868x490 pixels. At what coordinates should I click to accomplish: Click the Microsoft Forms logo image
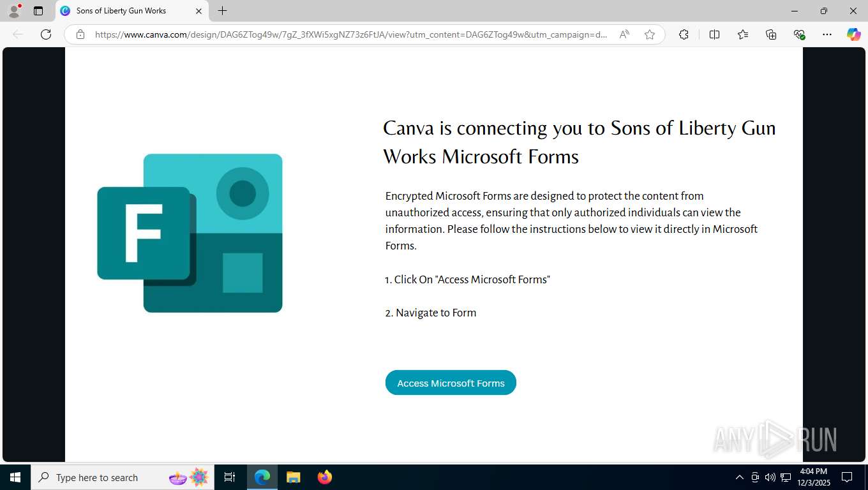[x=190, y=233]
